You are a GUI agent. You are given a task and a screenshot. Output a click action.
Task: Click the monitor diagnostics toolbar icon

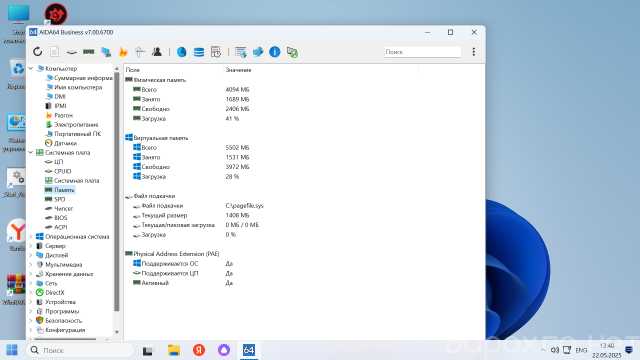tap(106, 52)
